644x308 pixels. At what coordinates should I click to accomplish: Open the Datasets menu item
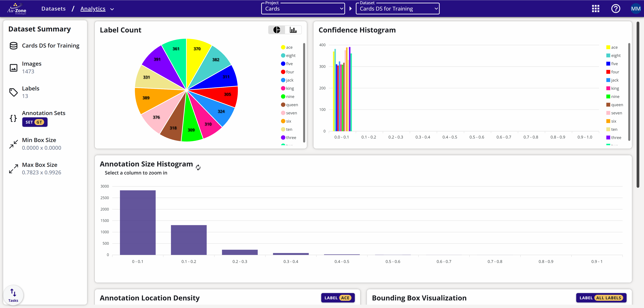pyautogui.click(x=53, y=8)
